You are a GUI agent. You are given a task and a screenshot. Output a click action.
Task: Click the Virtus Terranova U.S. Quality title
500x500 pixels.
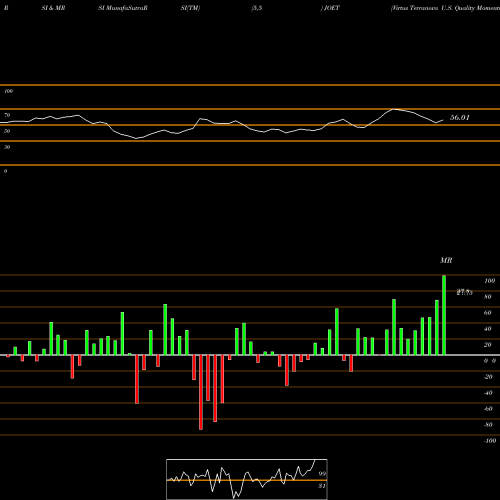click(x=445, y=8)
